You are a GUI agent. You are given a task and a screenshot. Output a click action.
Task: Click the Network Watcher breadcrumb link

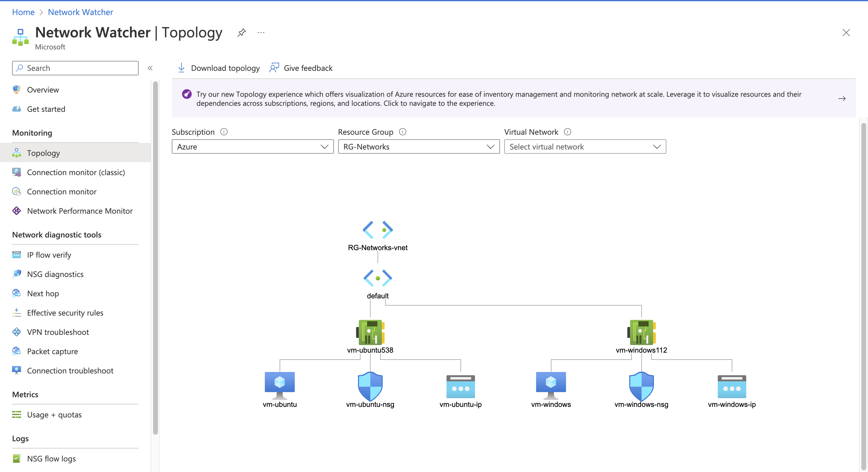tap(80, 12)
